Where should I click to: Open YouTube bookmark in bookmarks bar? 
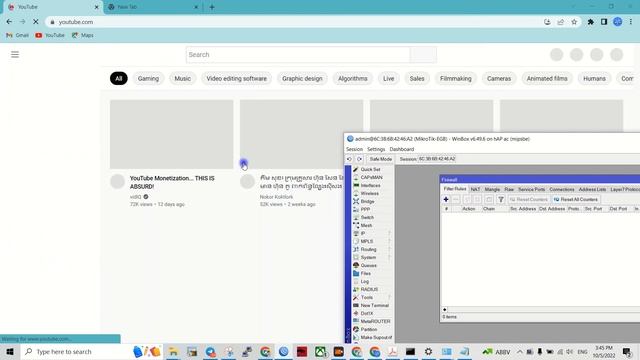(50, 35)
